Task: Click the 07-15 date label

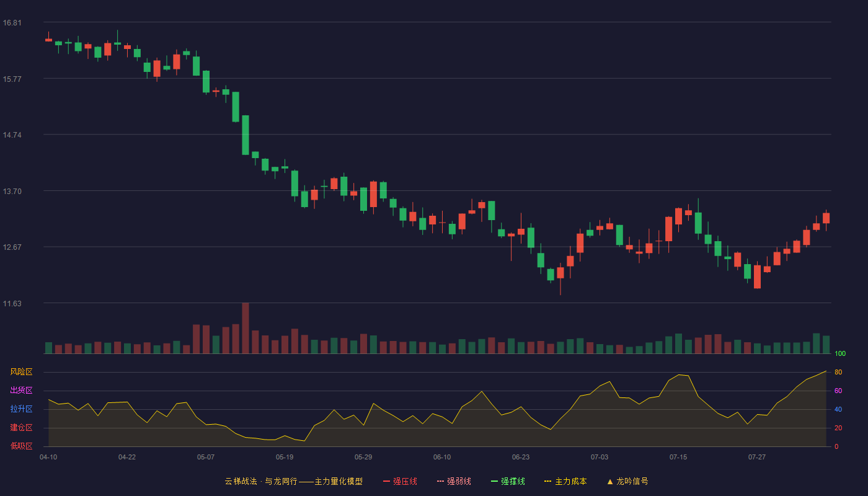Action: pyautogui.click(x=678, y=457)
